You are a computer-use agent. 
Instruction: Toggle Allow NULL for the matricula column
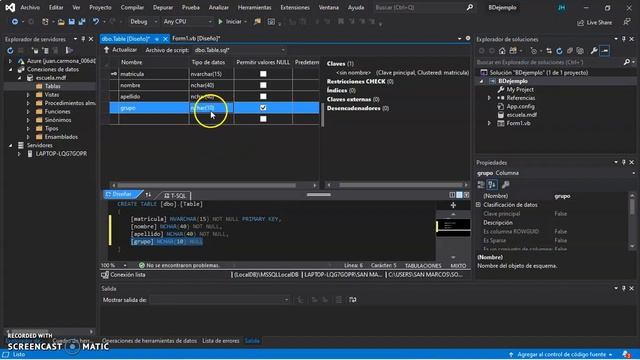263,74
